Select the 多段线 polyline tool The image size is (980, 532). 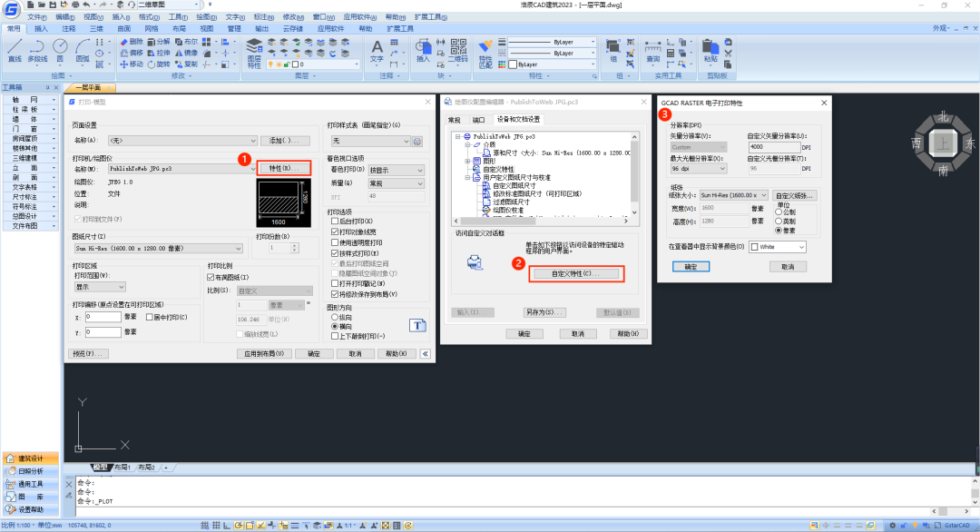coord(37,51)
